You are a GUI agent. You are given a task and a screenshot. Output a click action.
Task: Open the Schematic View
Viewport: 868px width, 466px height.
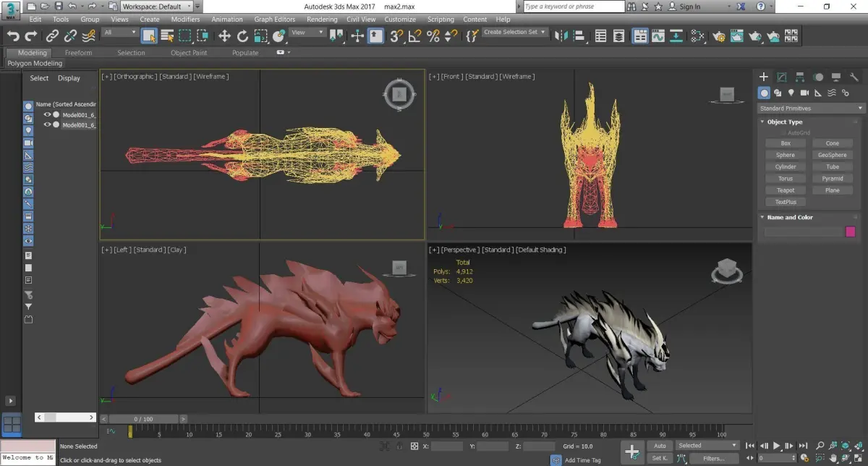pyautogui.click(x=676, y=35)
